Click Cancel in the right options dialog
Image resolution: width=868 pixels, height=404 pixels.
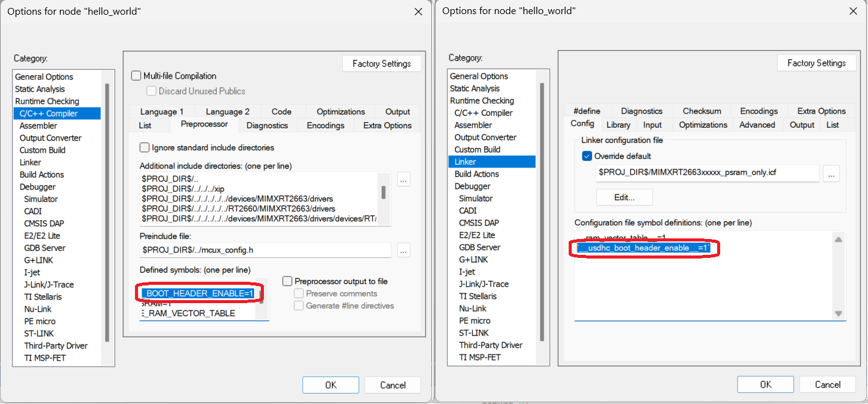pyautogui.click(x=828, y=384)
